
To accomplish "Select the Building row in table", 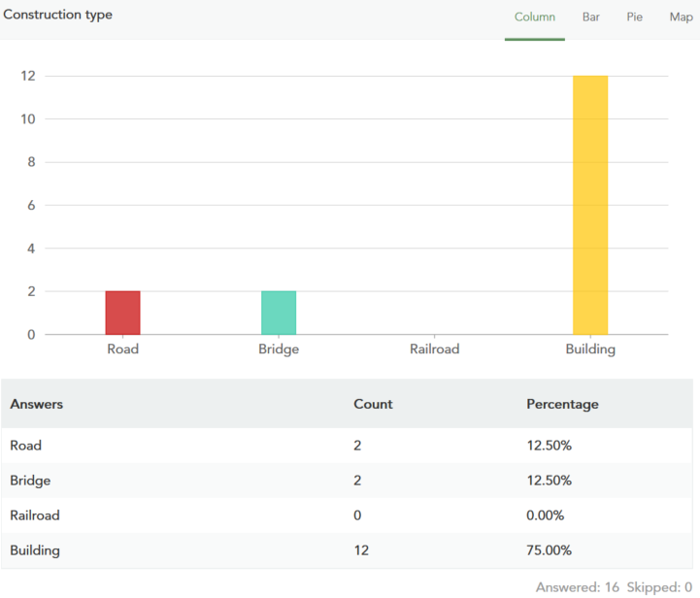I will point(35,550).
